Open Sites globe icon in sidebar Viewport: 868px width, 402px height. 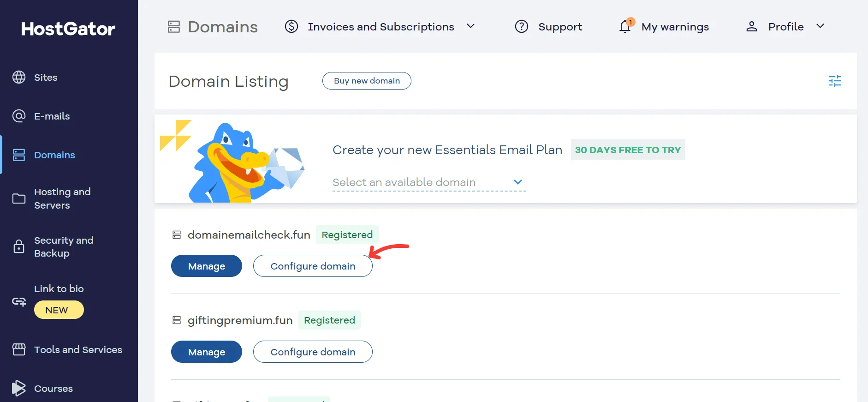(x=19, y=77)
